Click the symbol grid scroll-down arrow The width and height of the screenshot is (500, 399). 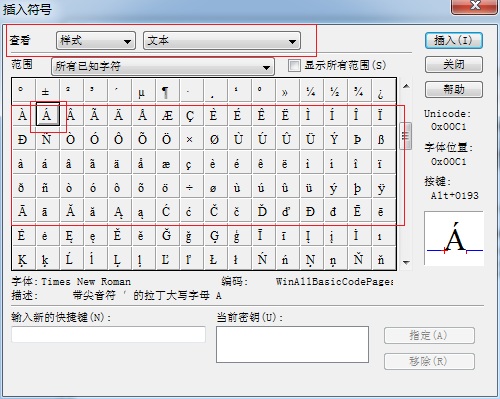[406, 262]
